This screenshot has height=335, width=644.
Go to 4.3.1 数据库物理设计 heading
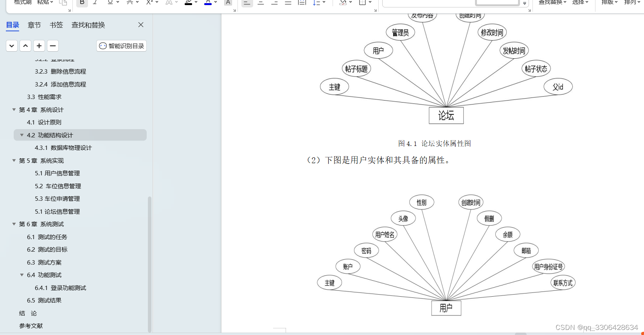coord(63,148)
